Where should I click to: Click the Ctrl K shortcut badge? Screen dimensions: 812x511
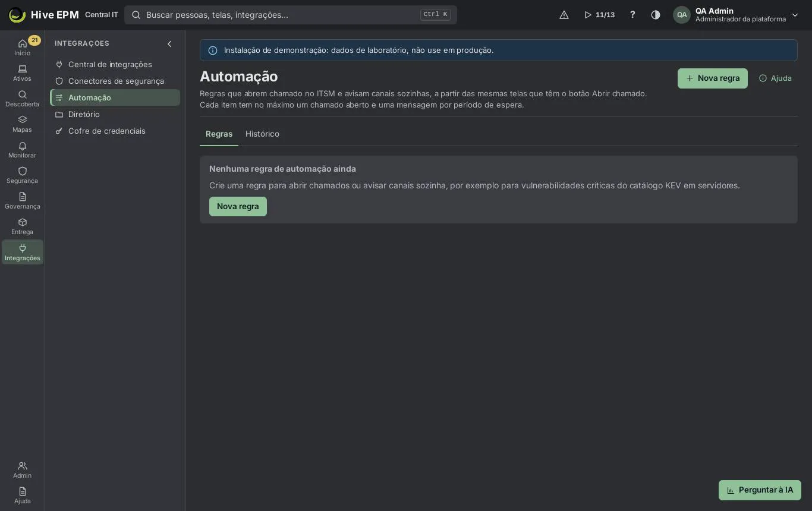click(435, 15)
